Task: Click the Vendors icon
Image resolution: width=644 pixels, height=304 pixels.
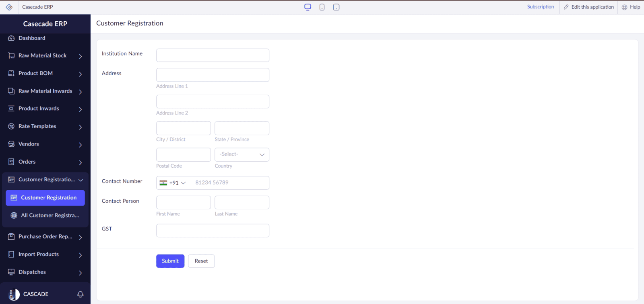Action: [11, 144]
